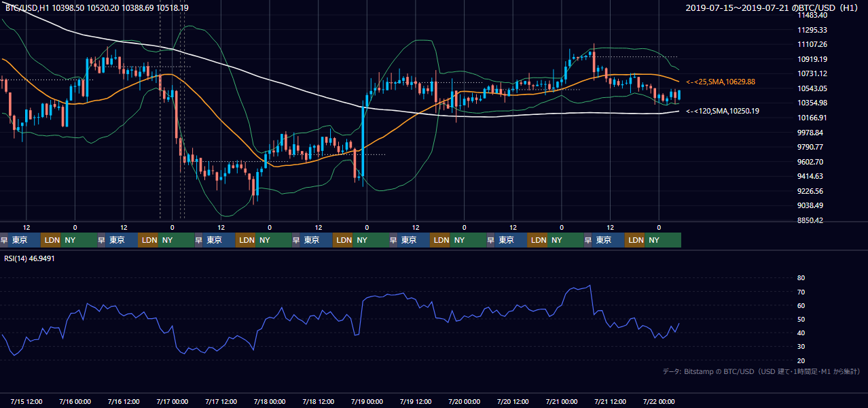
Task: Select the 7/19 12:00 date label
Action: click(416, 401)
